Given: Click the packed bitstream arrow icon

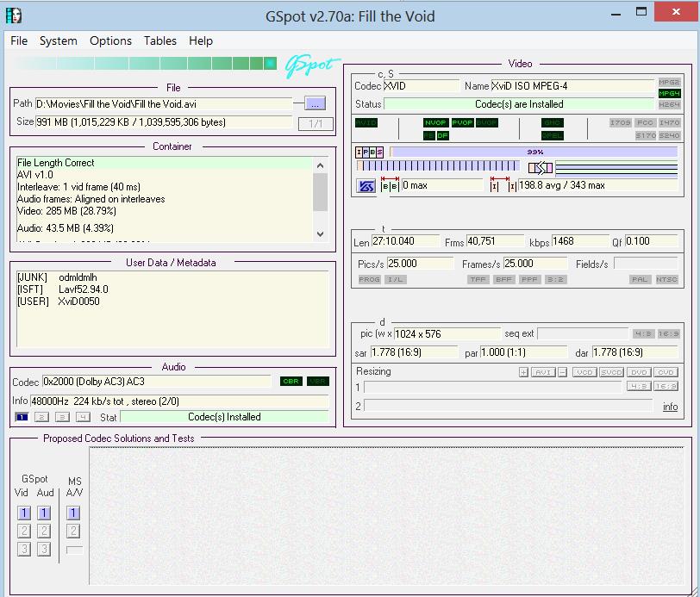Looking at the screenshot, I should pyautogui.click(x=541, y=168).
